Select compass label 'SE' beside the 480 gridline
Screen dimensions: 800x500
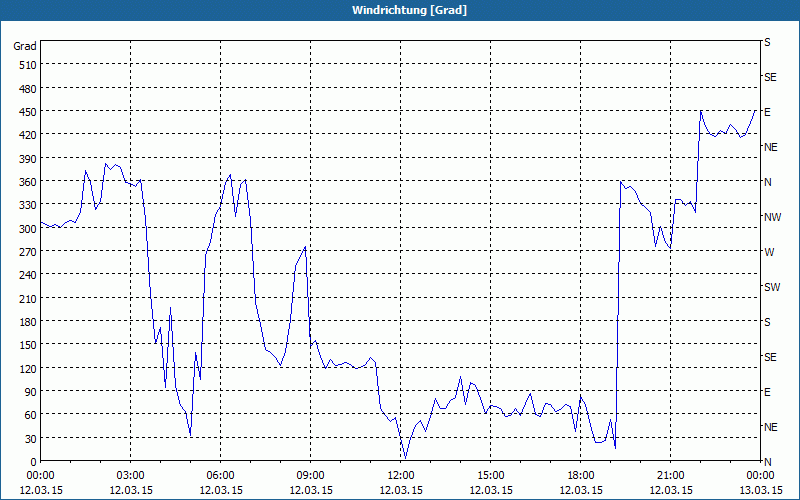tap(770, 77)
